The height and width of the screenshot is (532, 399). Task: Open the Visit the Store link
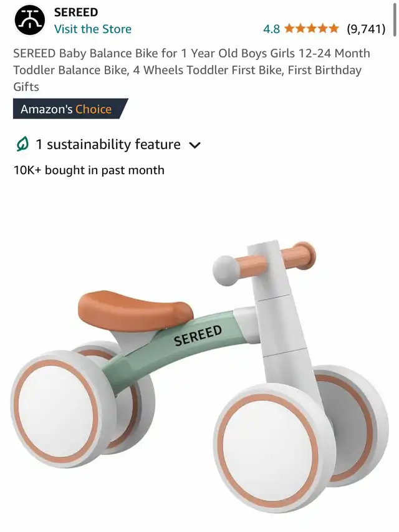(x=93, y=29)
